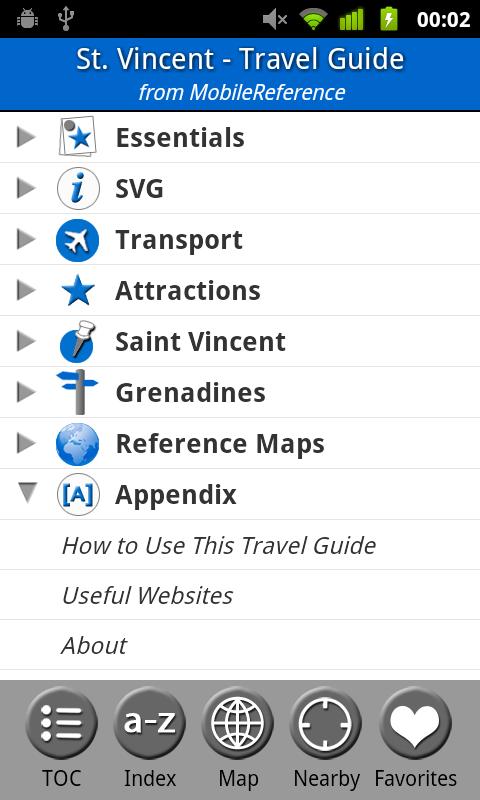Tap the muted volume status icon

(275, 19)
